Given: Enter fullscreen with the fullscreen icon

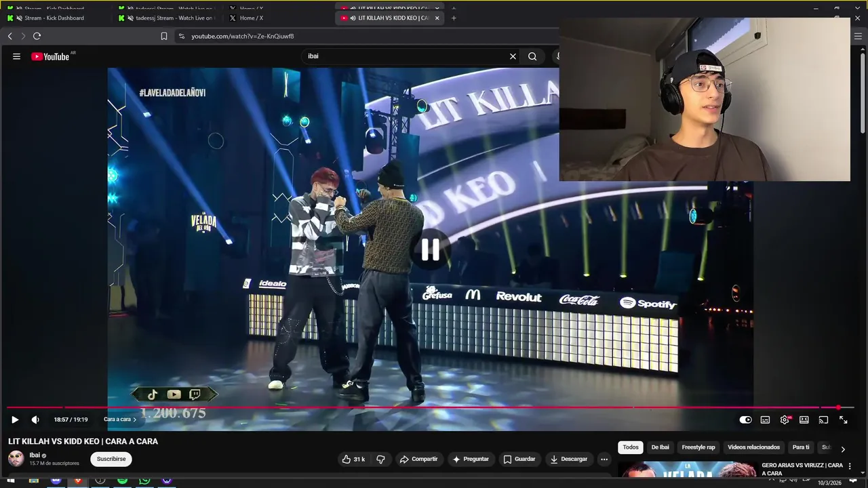Looking at the screenshot, I should click(x=843, y=420).
